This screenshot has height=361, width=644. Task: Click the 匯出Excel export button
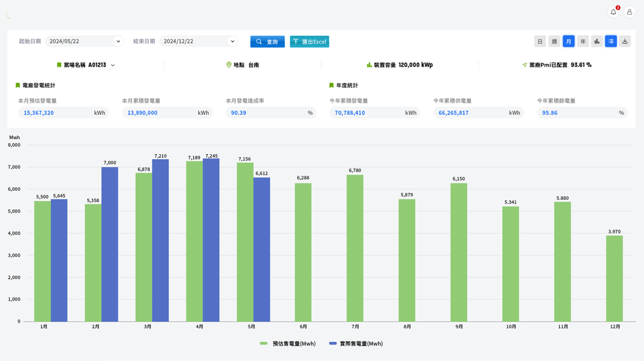click(x=309, y=42)
